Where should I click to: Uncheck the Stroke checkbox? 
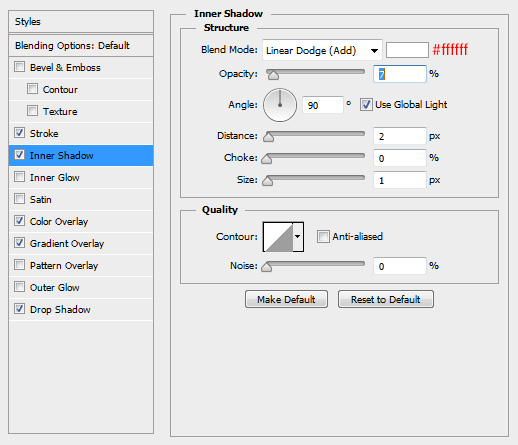click(19, 133)
